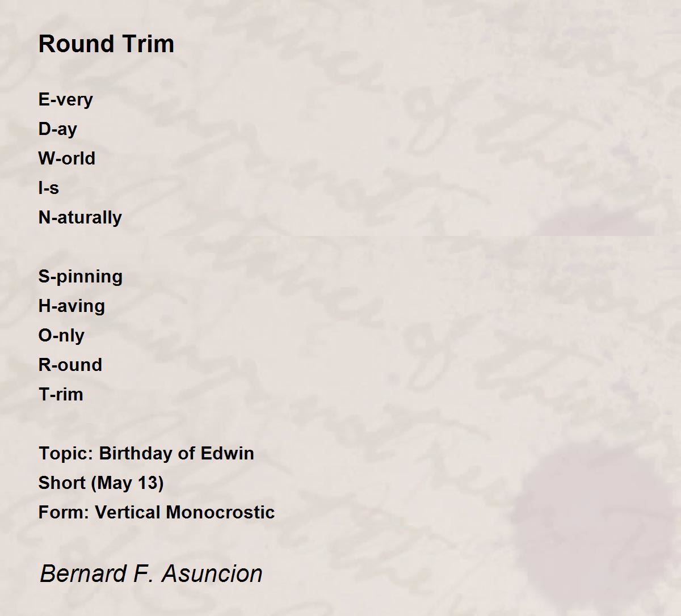Click the word N-aturally
Screen dimensions: 681x616
pyautogui.click(x=80, y=218)
